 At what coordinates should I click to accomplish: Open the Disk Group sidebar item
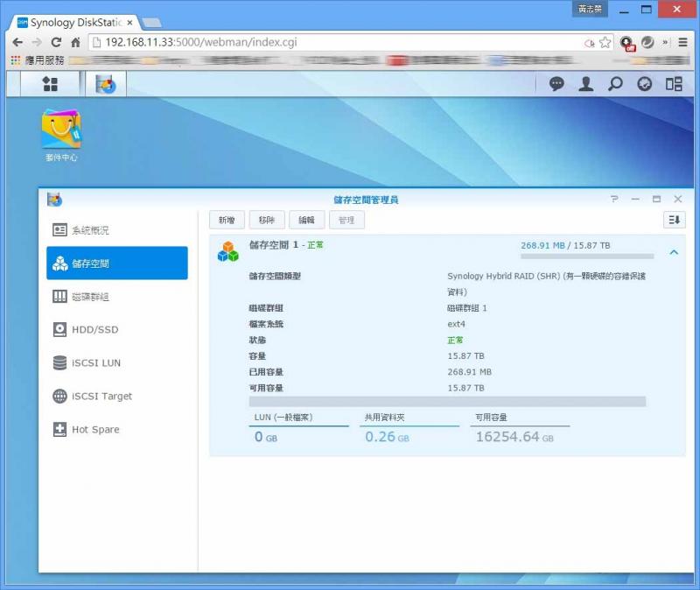click(117, 297)
